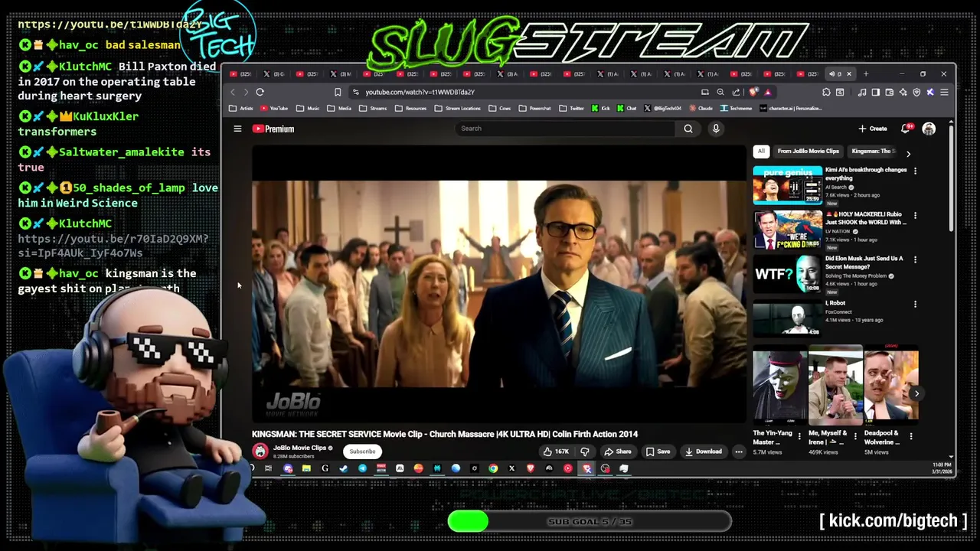Open Google Chrome from the taskbar
This screenshot has height=551, width=980.
(493, 468)
